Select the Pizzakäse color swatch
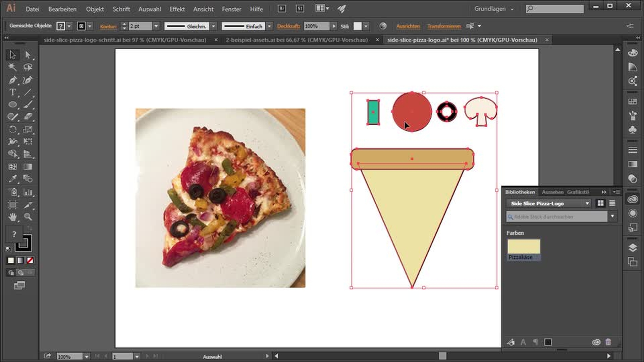The width and height of the screenshot is (644, 362). pos(523,247)
